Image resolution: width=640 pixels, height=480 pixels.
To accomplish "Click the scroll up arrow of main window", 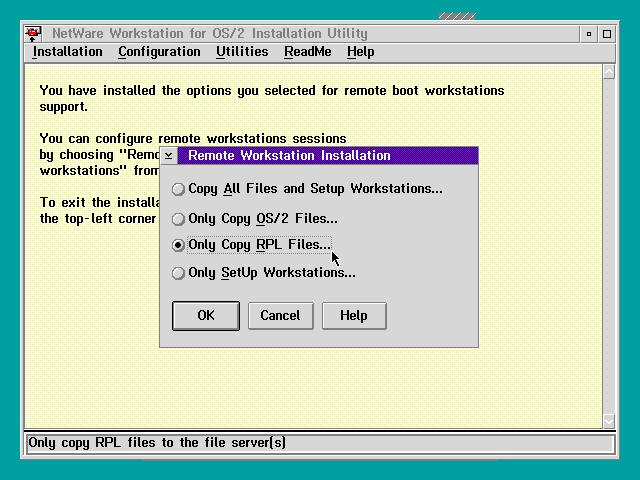I will pyautogui.click(x=609, y=72).
